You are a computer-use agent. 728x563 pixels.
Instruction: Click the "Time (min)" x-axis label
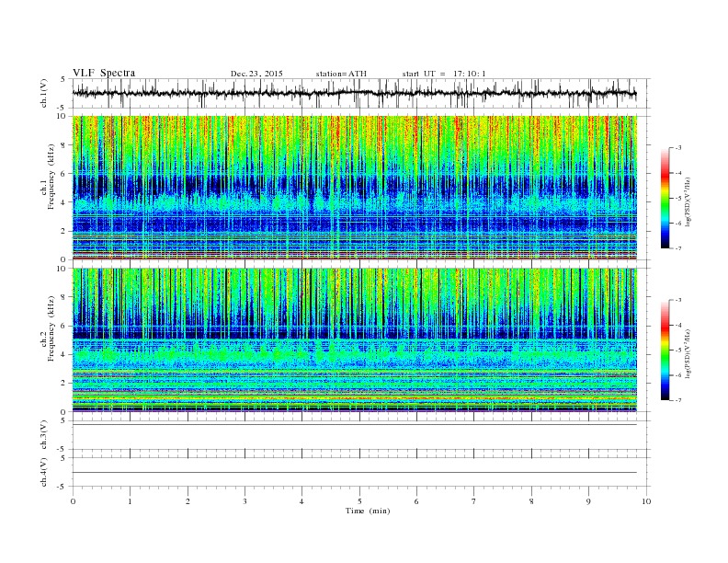368,511
